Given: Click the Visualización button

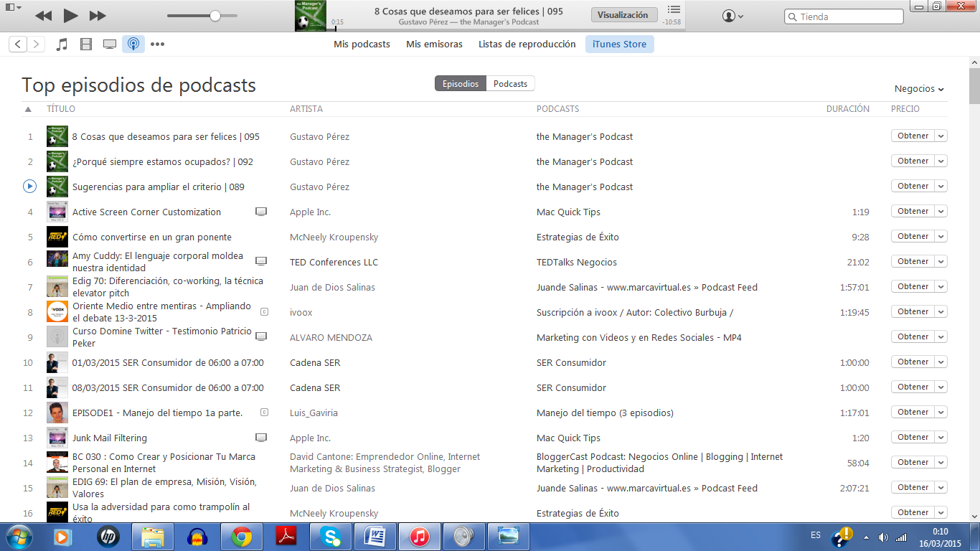Looking at the screenshot, I should click(623, 15).
